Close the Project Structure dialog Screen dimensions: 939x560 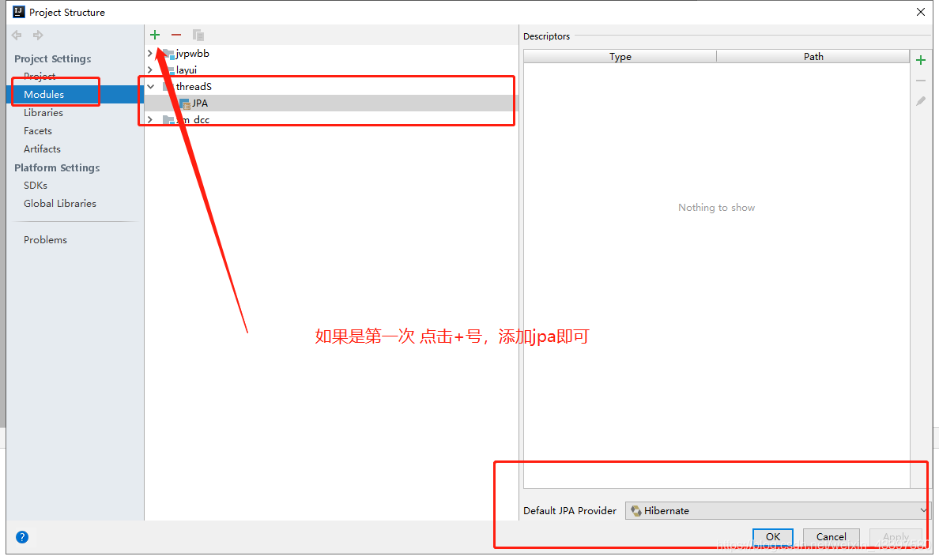tap(921, 12)
